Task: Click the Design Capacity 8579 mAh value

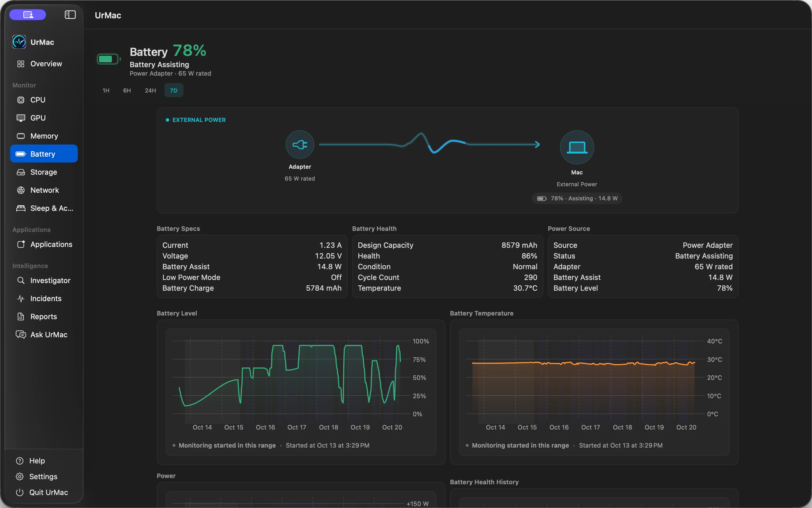Action: pyautogui.click(x=519, y=245)
